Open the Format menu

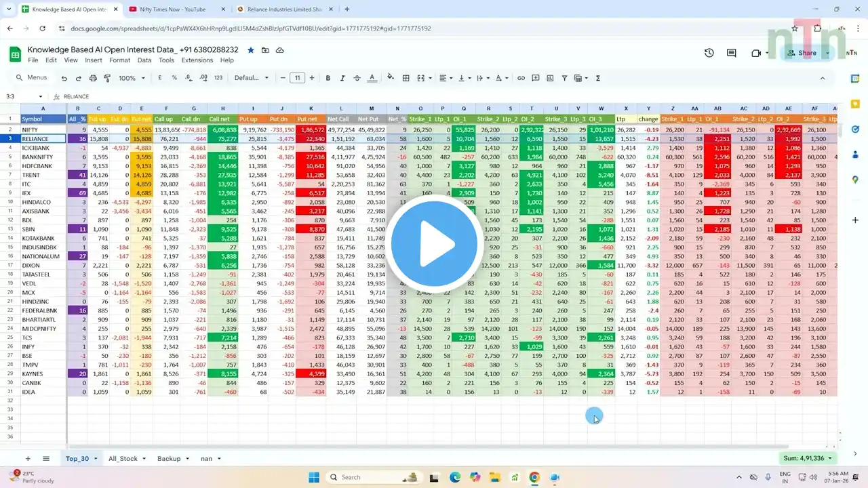point(119,60)
